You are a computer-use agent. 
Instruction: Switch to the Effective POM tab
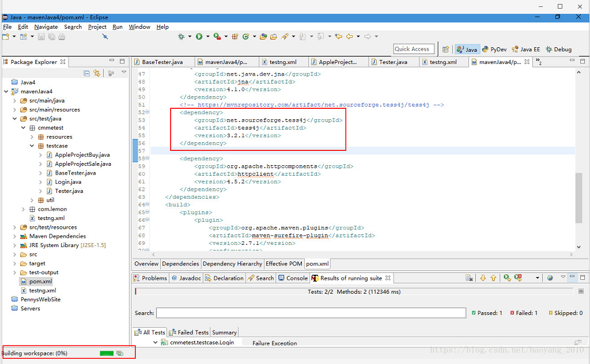pos(283,264)
